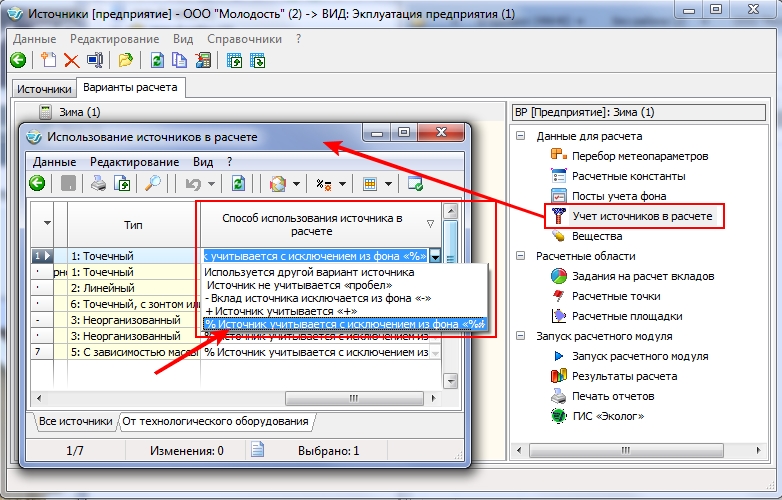Open Результаты расчета in the tree
This screenshot has height=500, width=782.
click(x=624, y=376)
